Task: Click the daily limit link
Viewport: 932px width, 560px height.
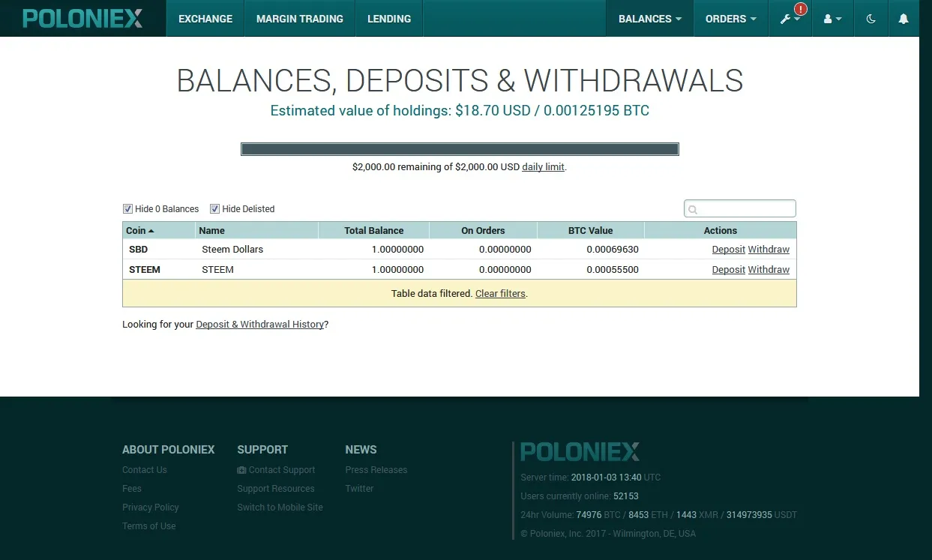Action: click(543, 167)
